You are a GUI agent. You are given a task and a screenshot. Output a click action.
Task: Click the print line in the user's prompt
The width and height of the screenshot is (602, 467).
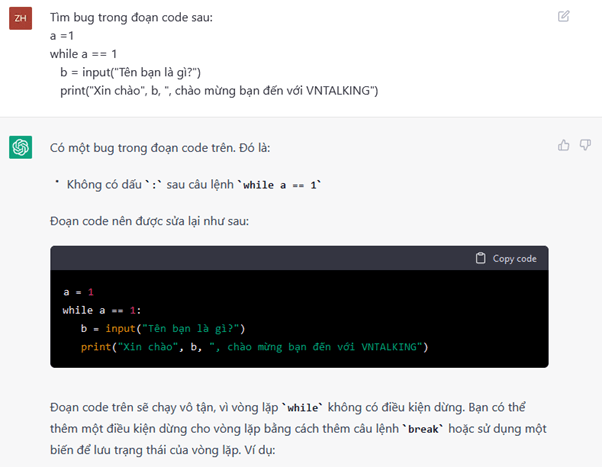pyautogui.click(x=218, y=91)
